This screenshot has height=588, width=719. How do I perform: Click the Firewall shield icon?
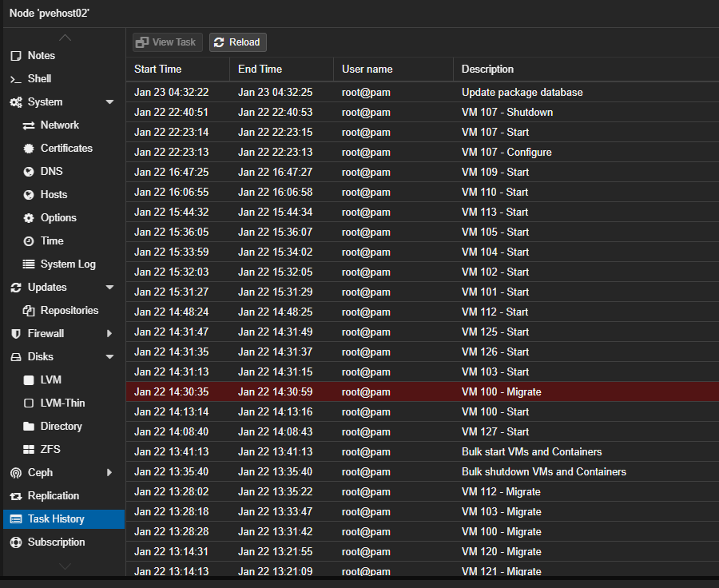[x=15, y=334]
